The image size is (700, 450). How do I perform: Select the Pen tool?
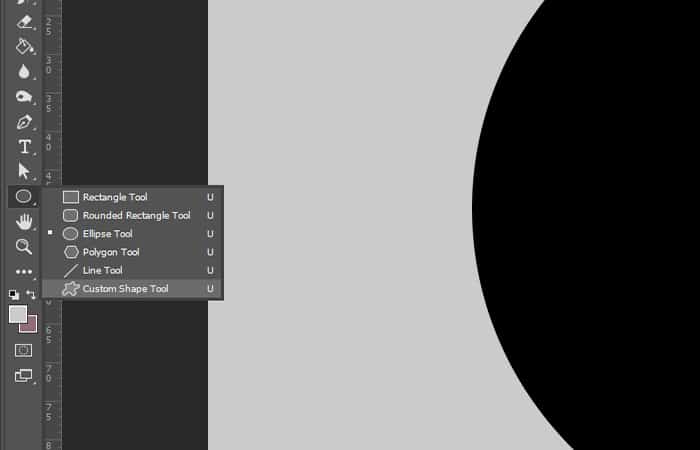coord(24,122)
